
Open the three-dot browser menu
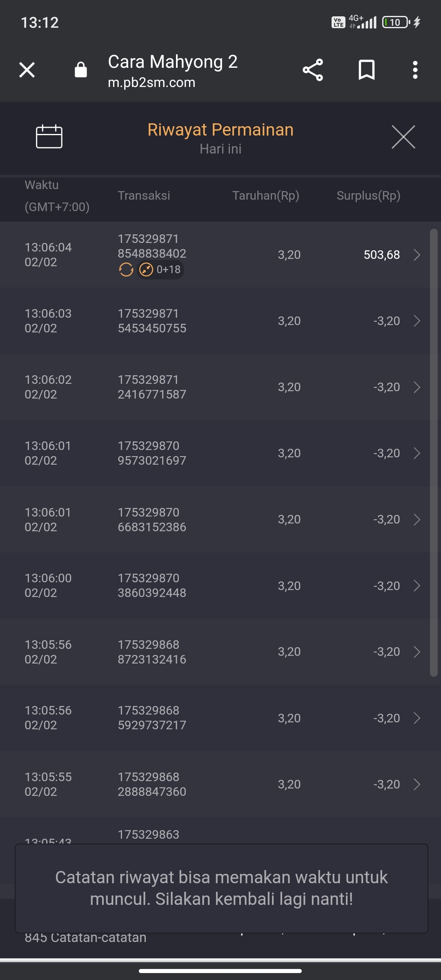click(415, 70)
